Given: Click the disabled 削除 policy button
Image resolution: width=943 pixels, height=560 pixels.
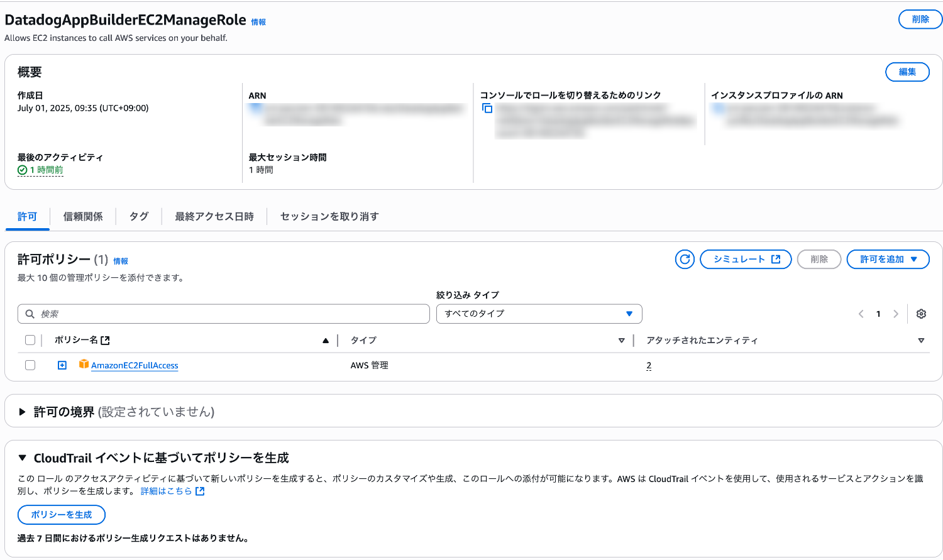Looking at the screenshot, I should pyautogui.click(x=819, y=259).
